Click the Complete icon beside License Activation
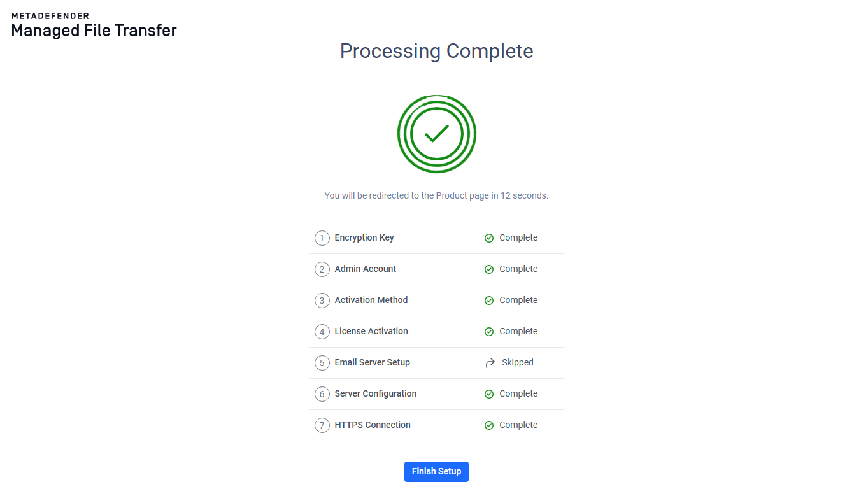 489,331
